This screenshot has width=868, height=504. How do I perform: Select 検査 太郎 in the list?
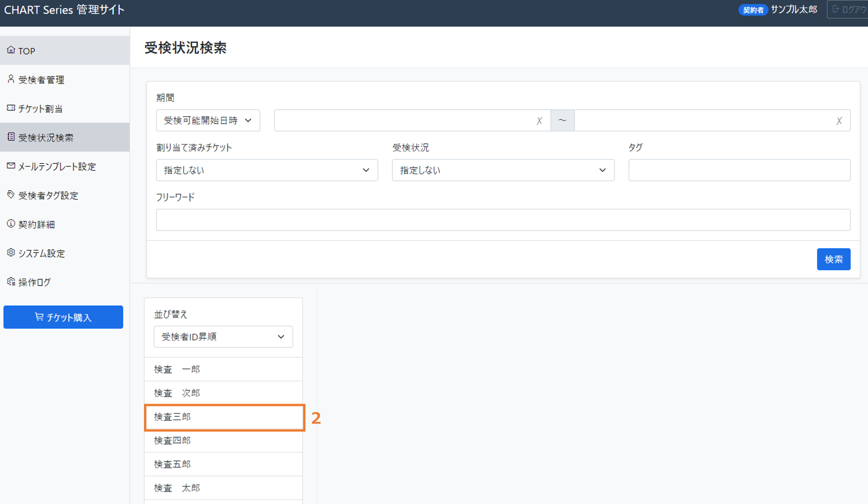223,488
